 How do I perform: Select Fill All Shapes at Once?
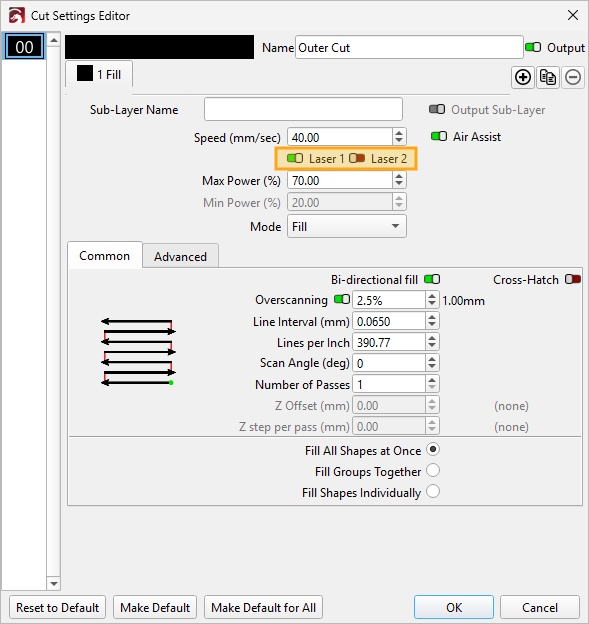click(x=433, y=450)
